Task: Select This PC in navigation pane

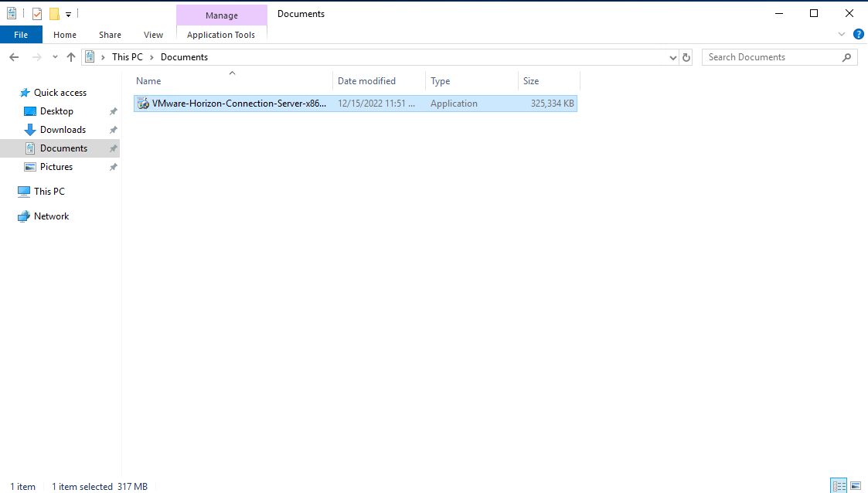Action: click(49, 192)
